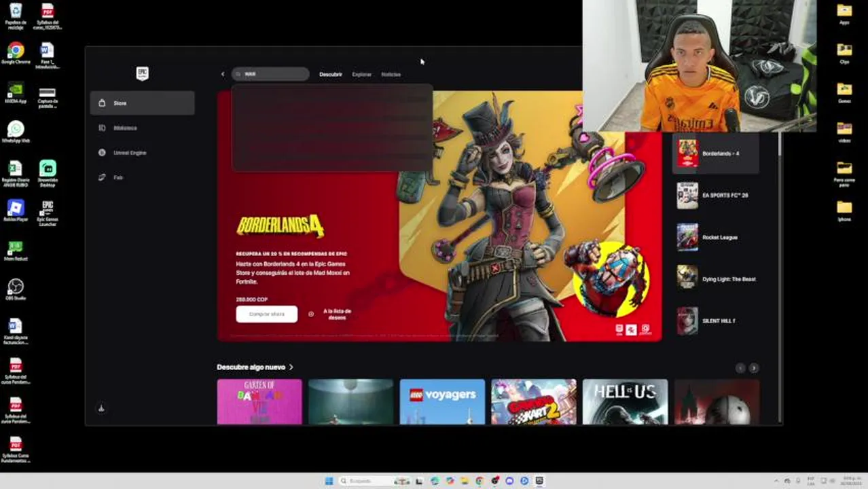Screen dimensions: 868x489
Task: Click the Borderlands 4 logo on banner
Action: pyautogui.click(x=280, y=226)
